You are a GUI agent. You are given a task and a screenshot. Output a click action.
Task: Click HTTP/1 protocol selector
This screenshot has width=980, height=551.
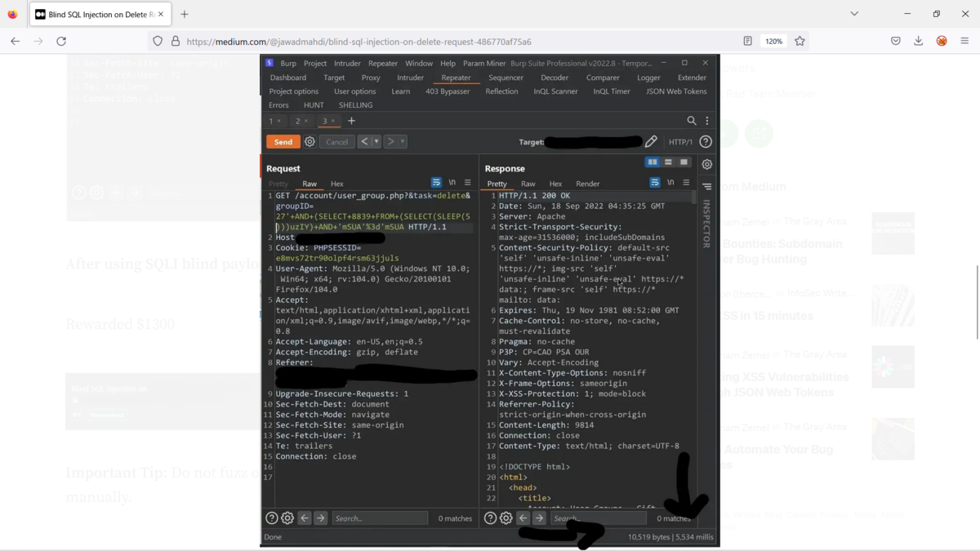pos(680,142)
